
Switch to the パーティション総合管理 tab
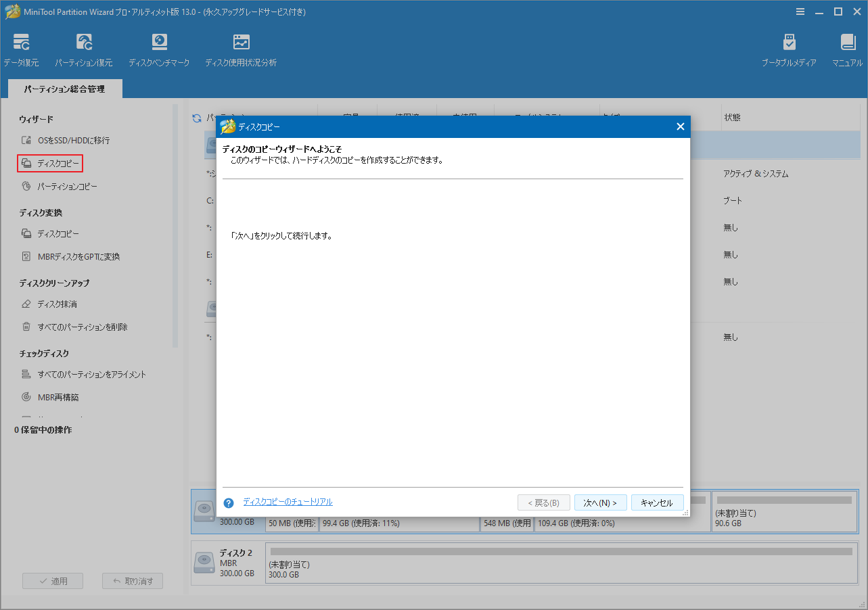pos(64,89)
